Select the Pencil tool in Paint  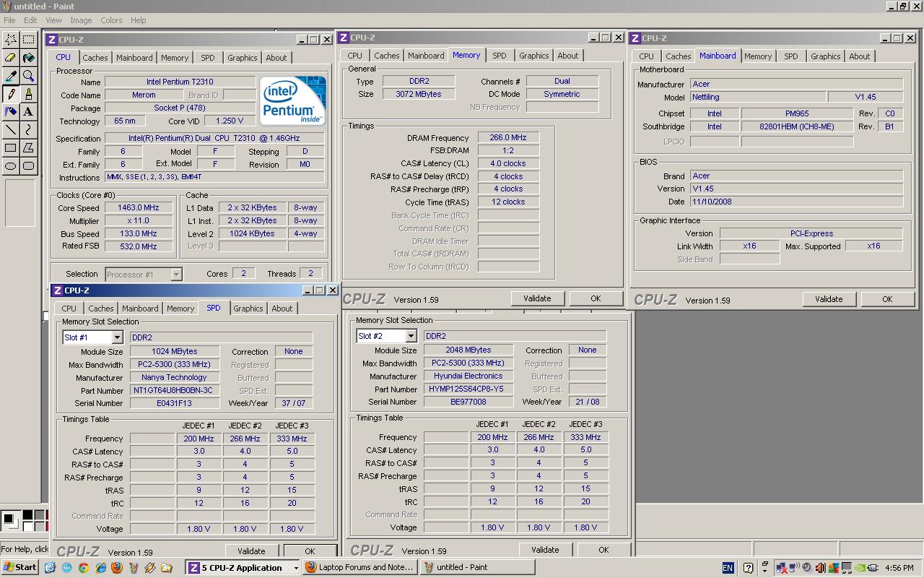point(11,94)
